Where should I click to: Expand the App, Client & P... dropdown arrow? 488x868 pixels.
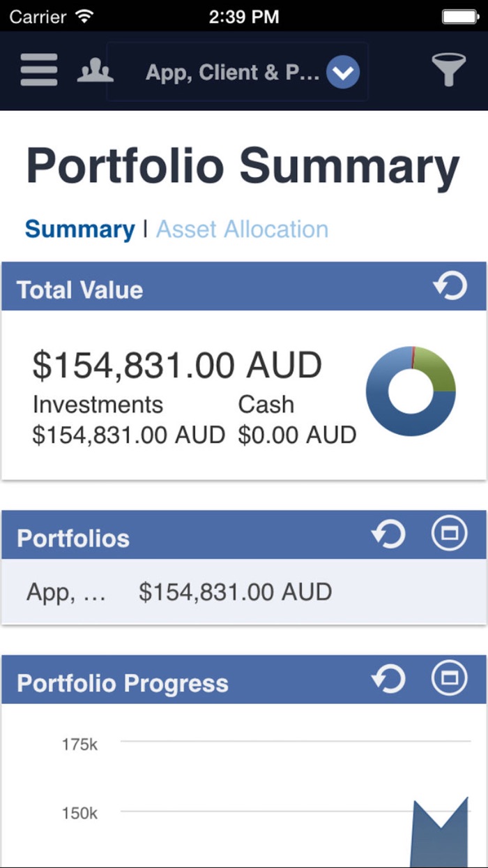click(342, 72)
